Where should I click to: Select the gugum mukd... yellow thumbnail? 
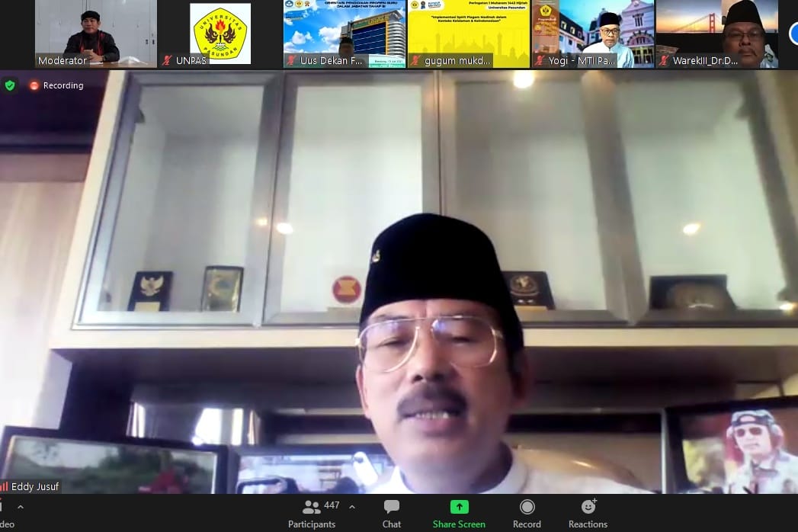pyautogui.click(x=468, y=34)
